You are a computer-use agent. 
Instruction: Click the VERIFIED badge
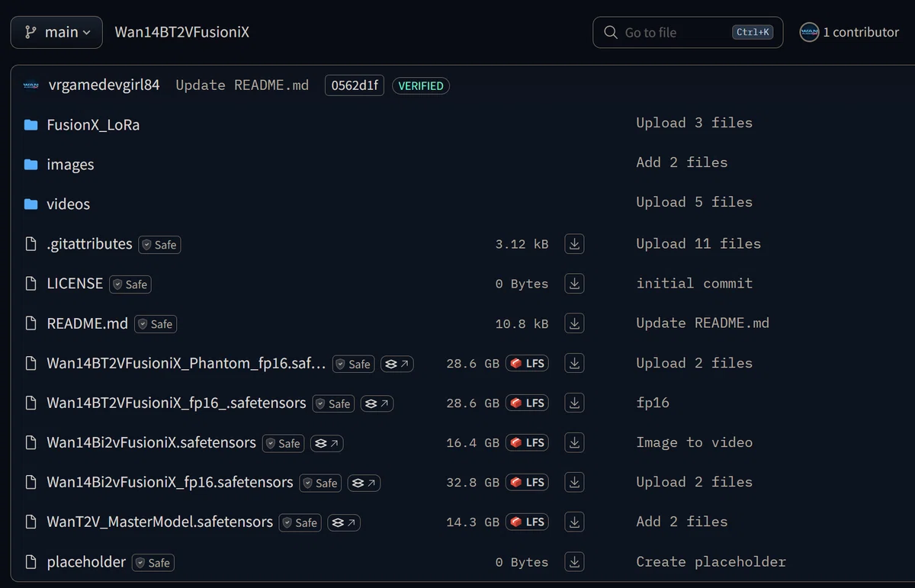(x=421, y=85)
